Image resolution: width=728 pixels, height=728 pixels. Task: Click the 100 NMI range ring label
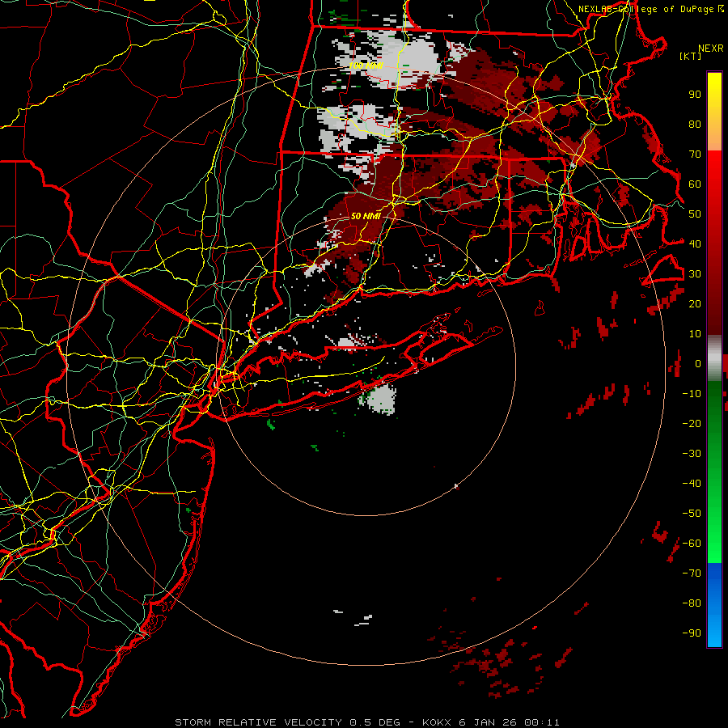[x=366, y=66]
